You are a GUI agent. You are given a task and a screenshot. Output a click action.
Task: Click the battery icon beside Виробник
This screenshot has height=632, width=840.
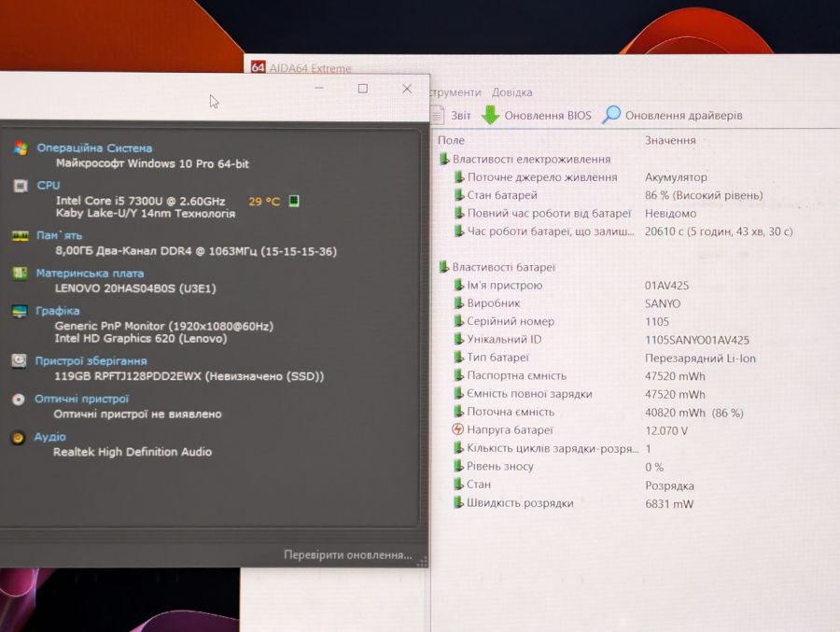(458, 302)
